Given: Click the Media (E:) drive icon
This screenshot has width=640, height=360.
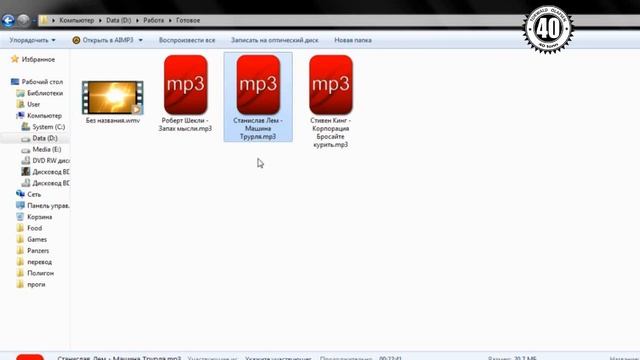Looking at the screenshot, I should point(26,150).
